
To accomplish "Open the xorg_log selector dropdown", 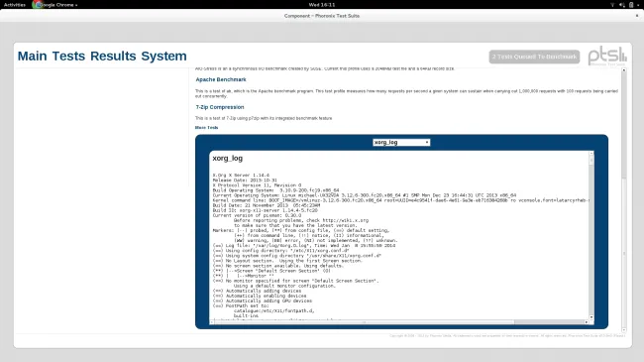I will [x=401, y=143].
